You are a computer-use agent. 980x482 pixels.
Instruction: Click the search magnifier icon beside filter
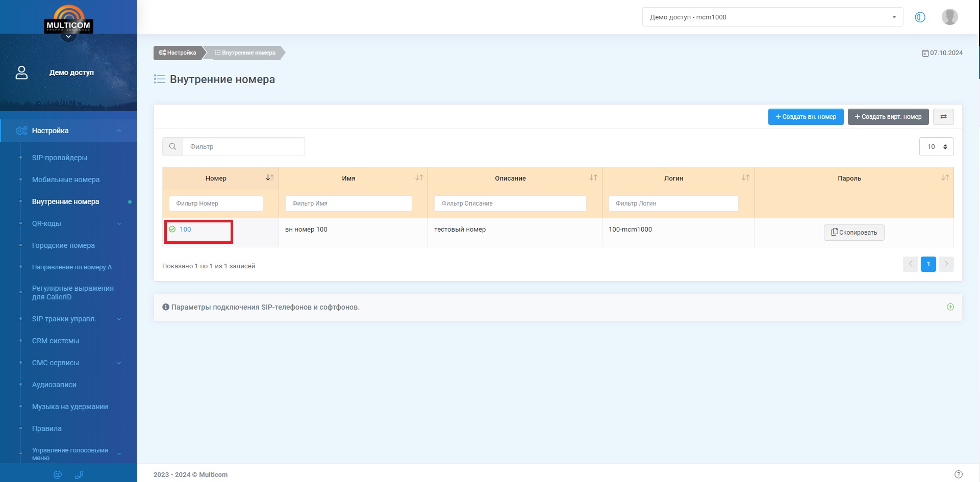click(172, 146)
